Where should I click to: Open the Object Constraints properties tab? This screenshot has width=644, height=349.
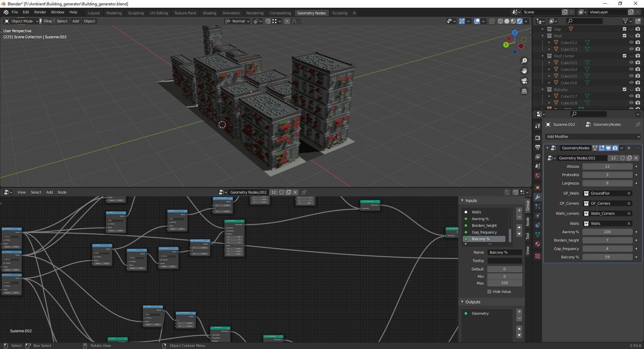[x=538, y=225]
